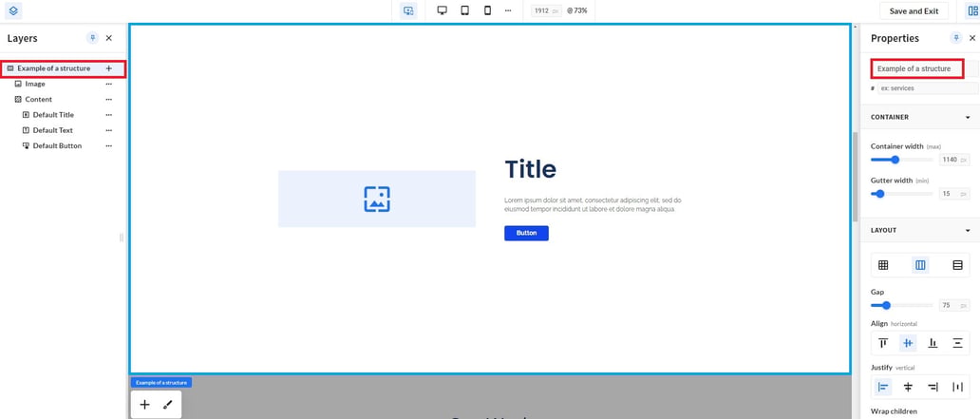Screen dimensions: 980x419
Task: Align items to bottom
Action: (933, 343)
